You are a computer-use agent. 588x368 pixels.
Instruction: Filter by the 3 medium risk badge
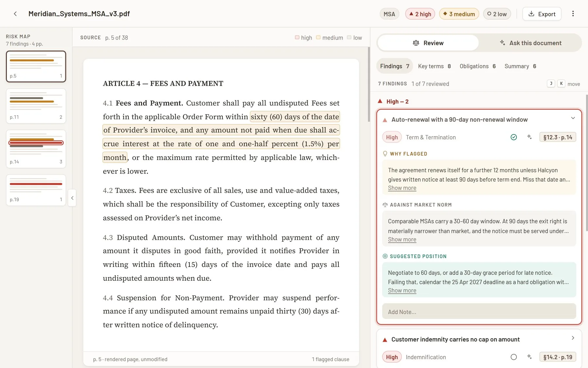point(459,14)
